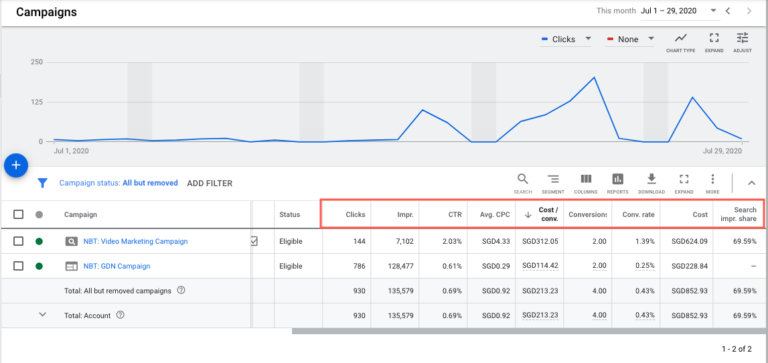Expand the table with the EXPAND icon
Screen dimensions: 768x363
[x=684, y=184]
